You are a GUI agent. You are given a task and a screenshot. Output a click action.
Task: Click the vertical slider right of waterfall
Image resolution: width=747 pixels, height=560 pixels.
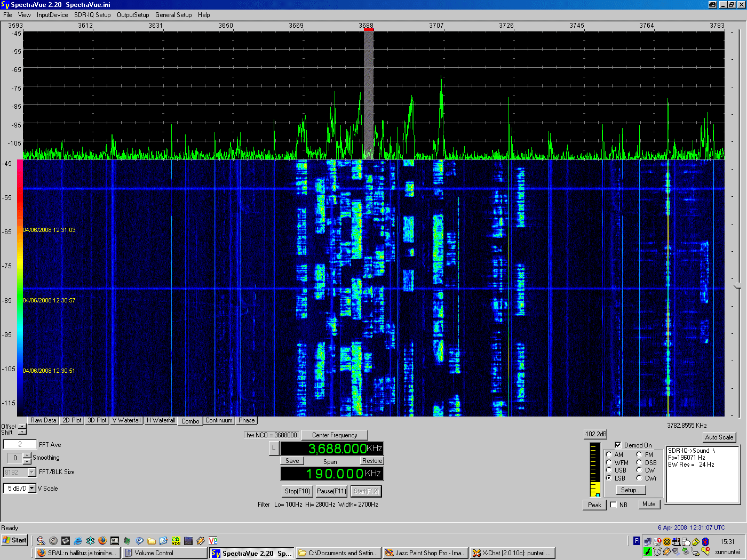(x=738, y=286)
